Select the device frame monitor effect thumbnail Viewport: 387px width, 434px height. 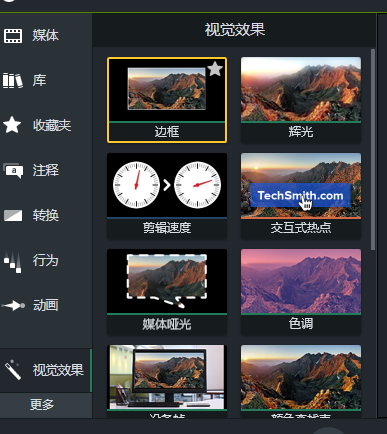[x=167, y=377]
